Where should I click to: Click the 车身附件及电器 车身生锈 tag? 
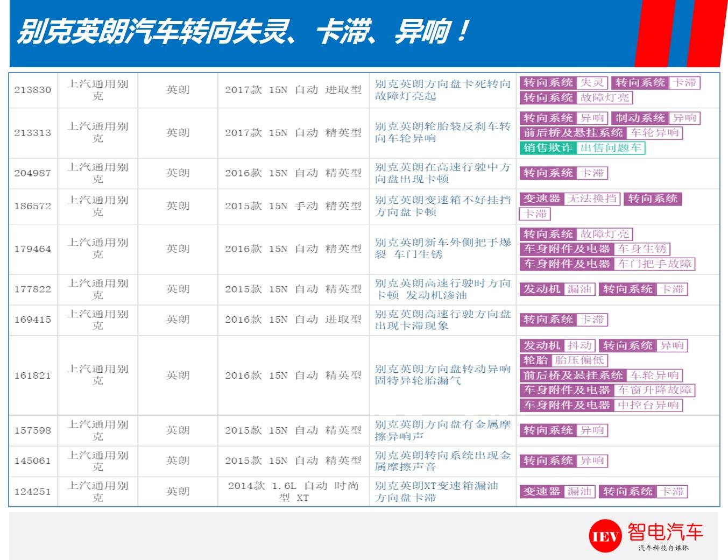pos(595,249)
